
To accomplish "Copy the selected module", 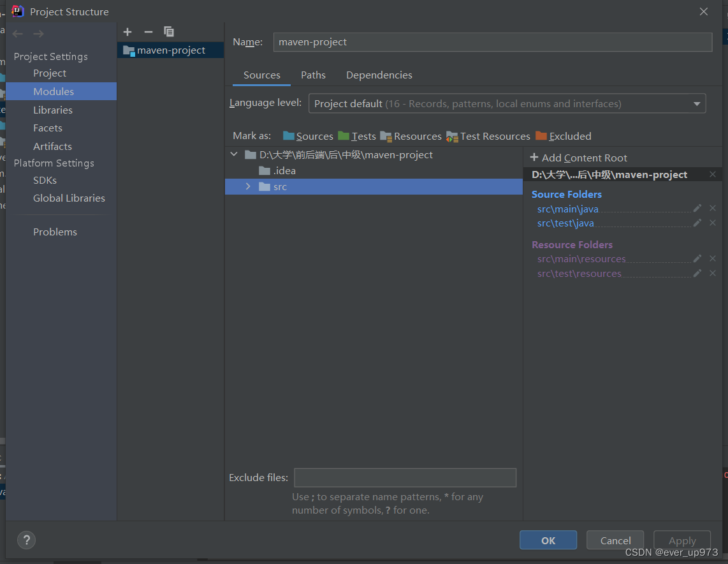I will click(x=169, y=32).
